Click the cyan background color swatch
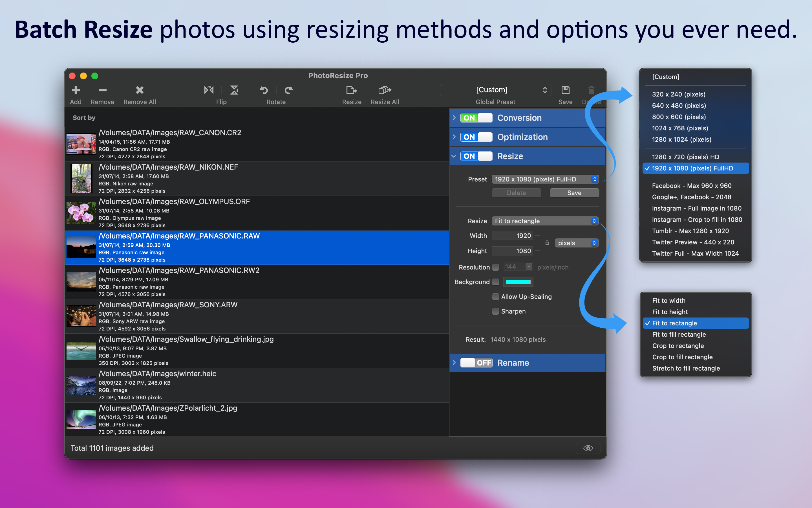This screenshot has height=508, width=812. (x=518, y=282)
